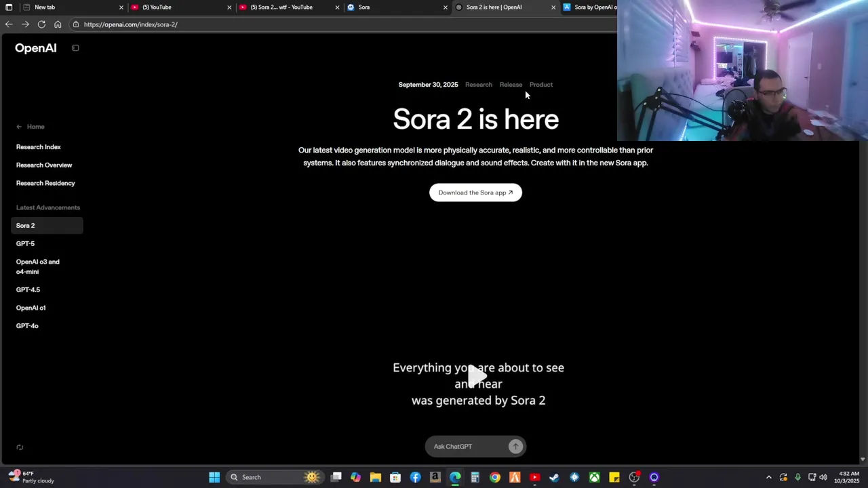Open Microsoft Store from the taskbar
Image resolution: width=868 pixels, height=488 pixels.
(395, 477)
